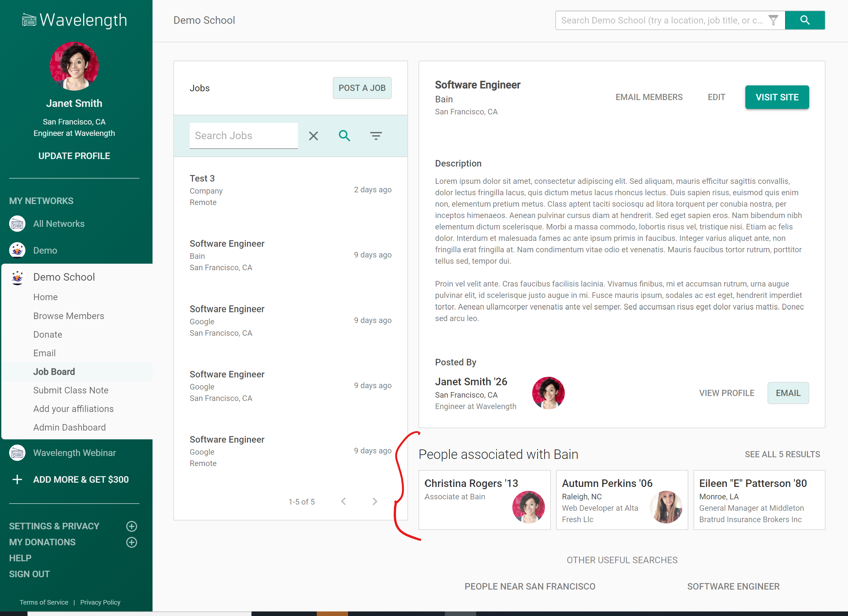Image resolution: width=848 pixels, height=616 pixels.
Task: Click the job search magnifier icon
Action: pyautogui.click(x=344, y=136)
